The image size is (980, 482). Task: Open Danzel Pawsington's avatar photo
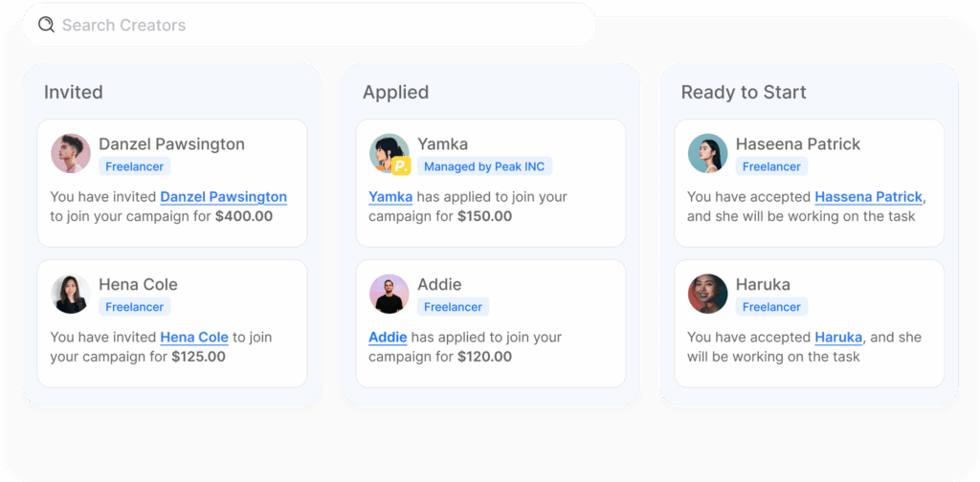pyautogui.click(x=71, y=153)
